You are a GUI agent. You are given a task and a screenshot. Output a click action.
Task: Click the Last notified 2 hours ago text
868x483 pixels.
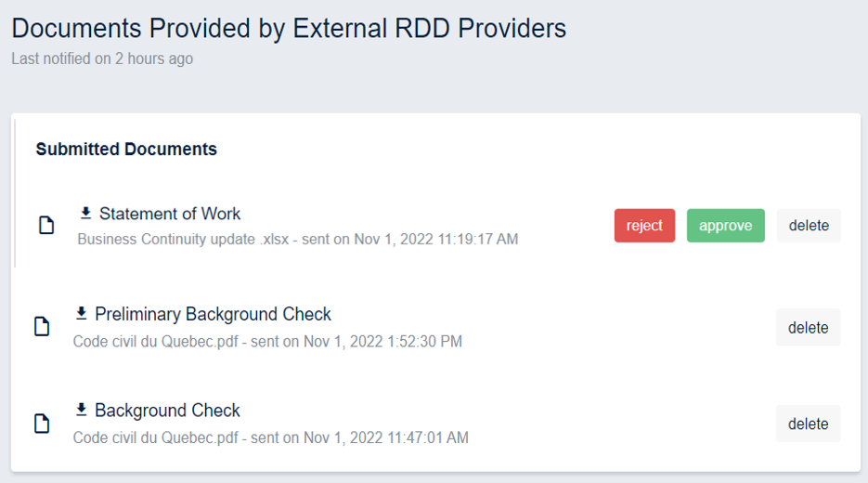(x=102, y=59)
